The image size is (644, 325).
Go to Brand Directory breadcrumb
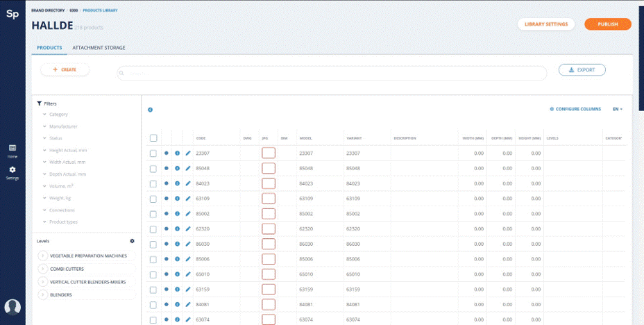pyautogui.click(x=48, y=10)
